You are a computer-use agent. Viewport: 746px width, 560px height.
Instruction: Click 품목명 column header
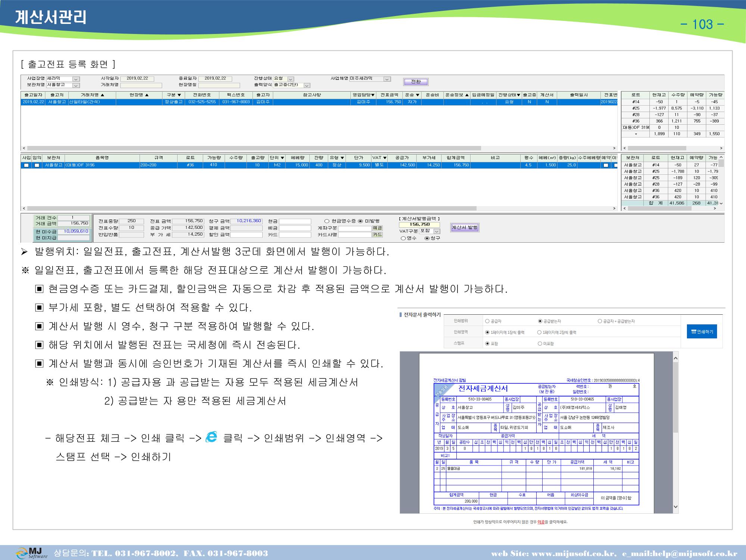(102, 158)
